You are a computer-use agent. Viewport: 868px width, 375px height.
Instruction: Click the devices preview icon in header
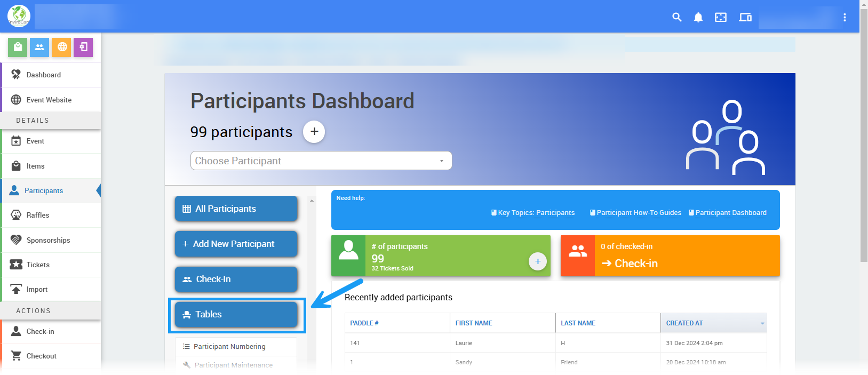click(745, 17)
